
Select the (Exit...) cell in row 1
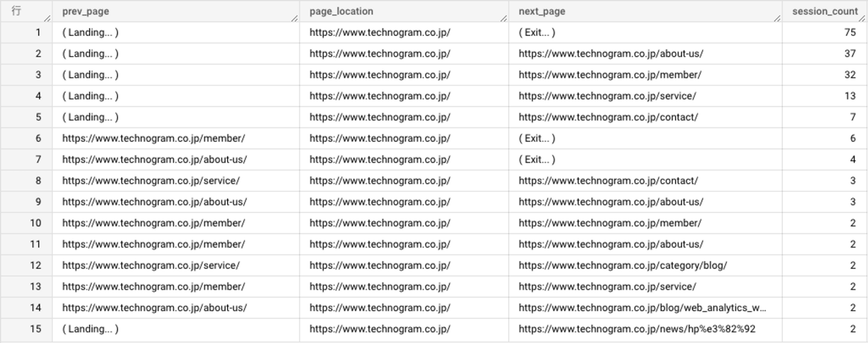click(536, 33)
